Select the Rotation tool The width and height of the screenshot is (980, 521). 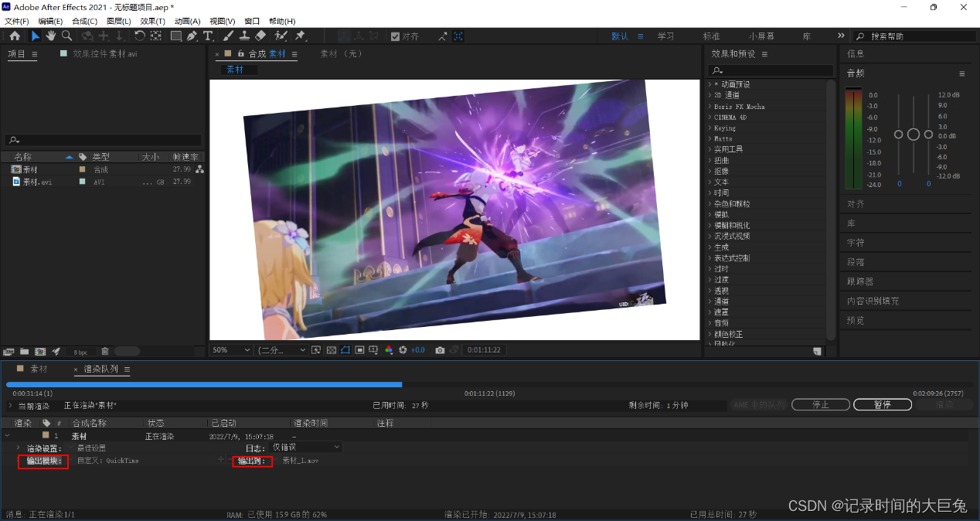140,36
